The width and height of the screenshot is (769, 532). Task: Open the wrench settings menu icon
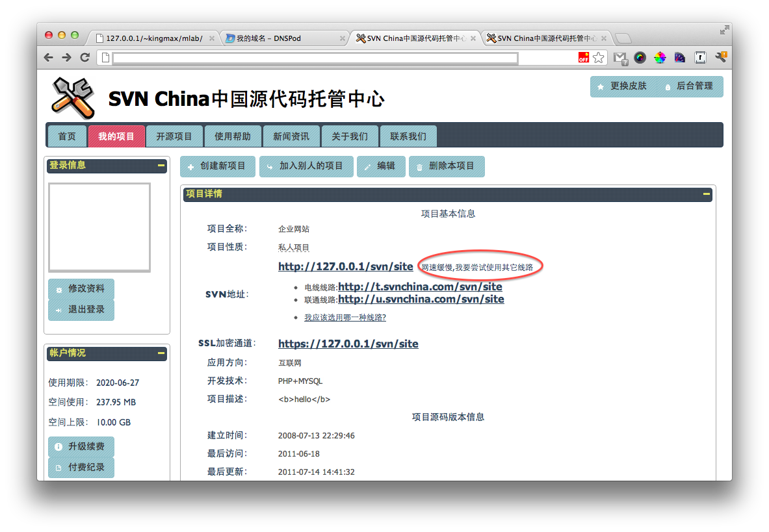[721, 57]
